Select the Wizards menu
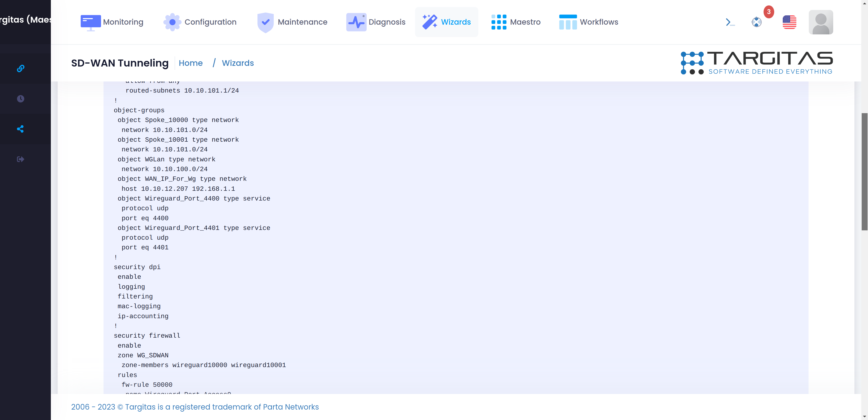This screenshot has width=868, height=420. point(446,22)
